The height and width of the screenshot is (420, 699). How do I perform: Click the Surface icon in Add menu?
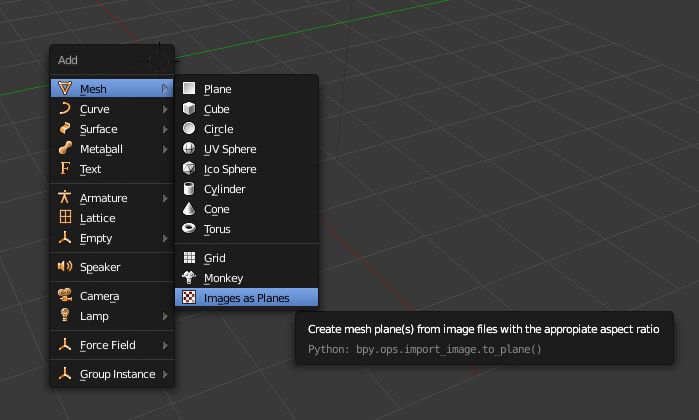point(65,128)
